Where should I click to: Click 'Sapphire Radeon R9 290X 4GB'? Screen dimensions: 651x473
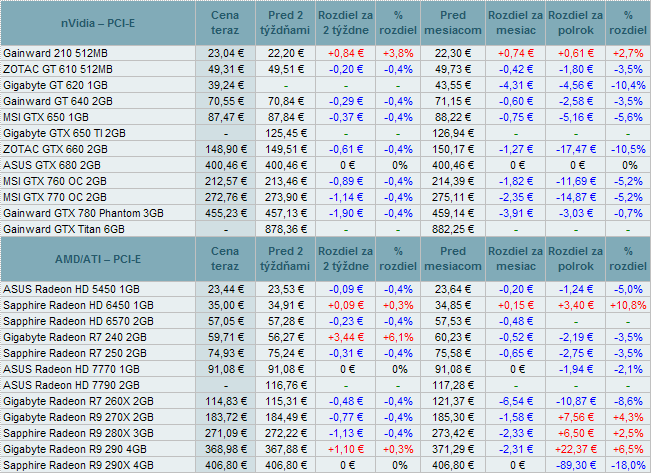[x=78, y=465]
